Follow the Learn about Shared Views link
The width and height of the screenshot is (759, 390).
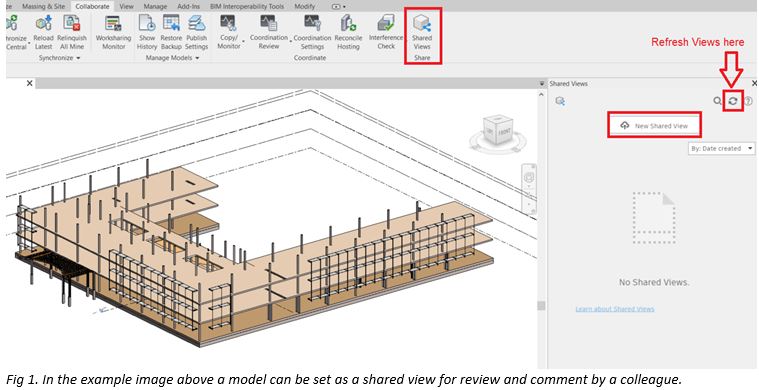[x=615, y=309]
